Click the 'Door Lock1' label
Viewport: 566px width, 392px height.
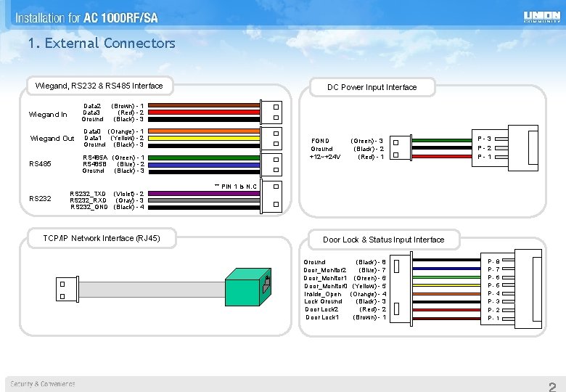322,317
